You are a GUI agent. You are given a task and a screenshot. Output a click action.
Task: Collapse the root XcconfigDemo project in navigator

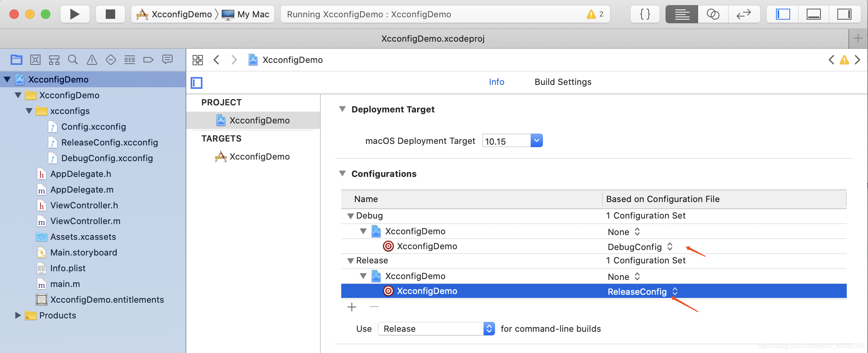7,79
